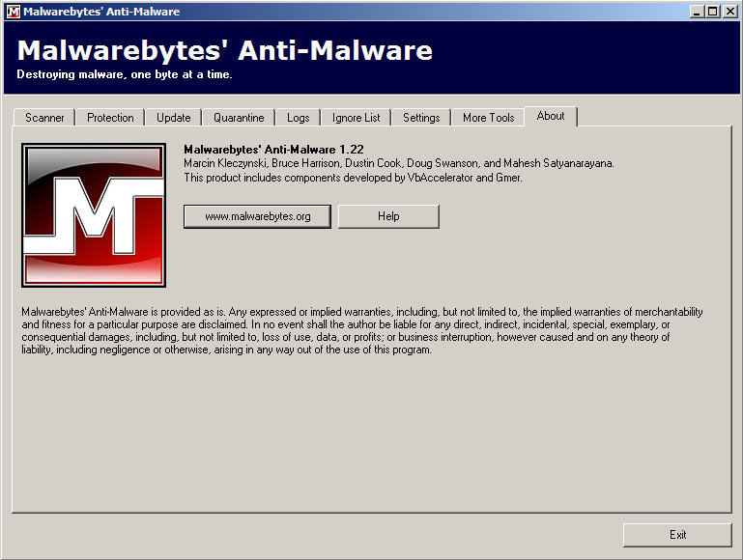This screenshot has width=743, height=560.
Task: Close the Anti-Malware window
Action: click(730, 12)
